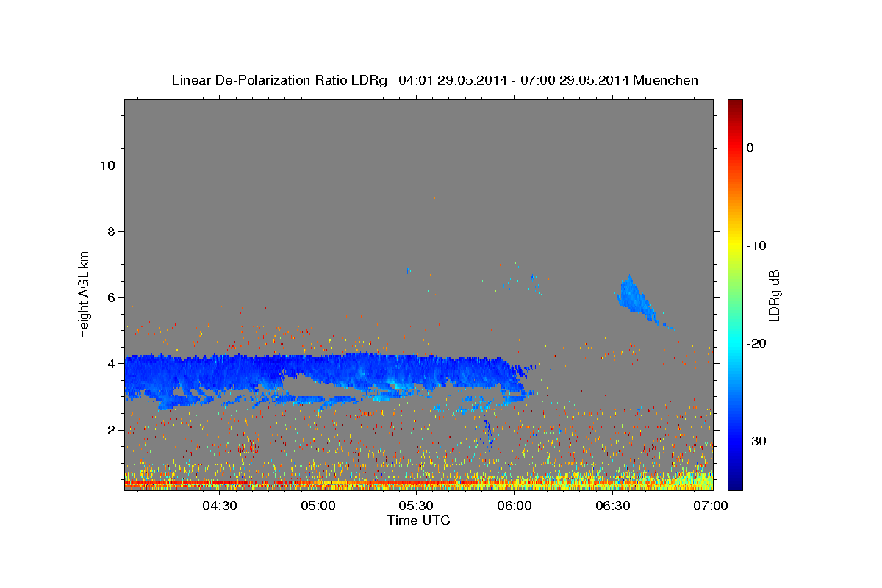Click the height tick label '8'
Image resolution: width=882 pixels, height=588 pixels.
(111, 231)
